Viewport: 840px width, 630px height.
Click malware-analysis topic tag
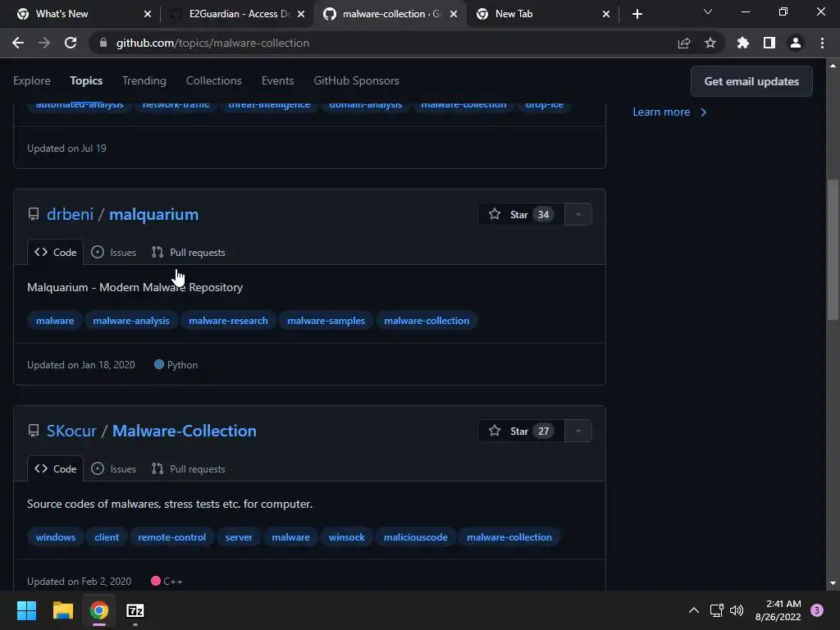(131, 321)
